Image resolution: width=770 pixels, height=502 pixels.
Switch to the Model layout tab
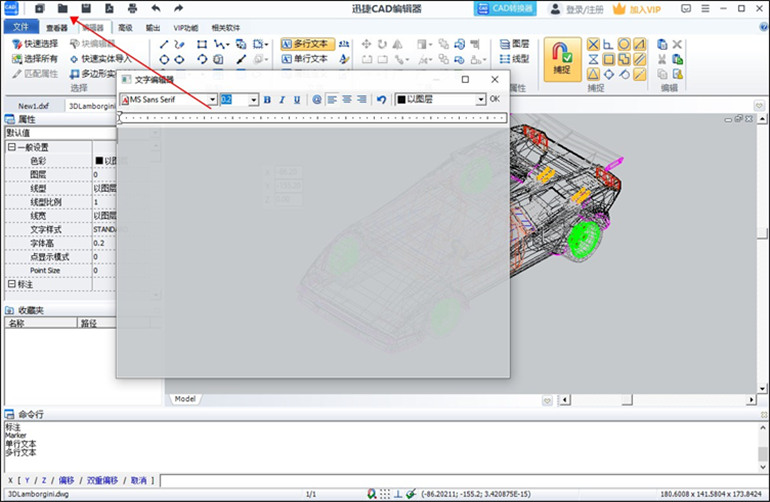tap(185, 399)
